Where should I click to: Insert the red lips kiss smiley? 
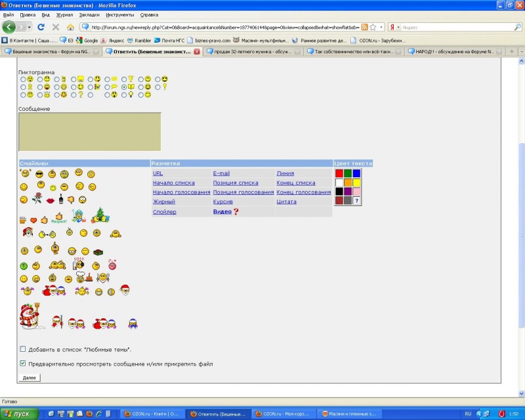(x=49, y=199)
